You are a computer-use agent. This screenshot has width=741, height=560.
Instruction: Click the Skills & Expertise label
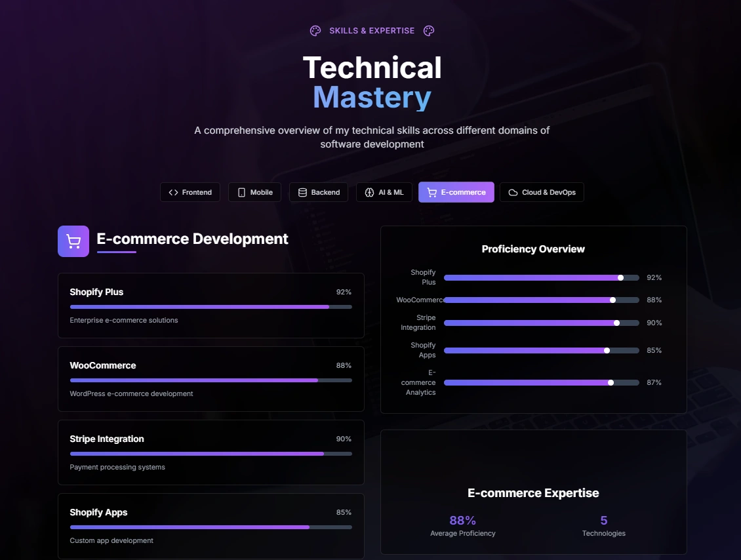coord(372,31)
